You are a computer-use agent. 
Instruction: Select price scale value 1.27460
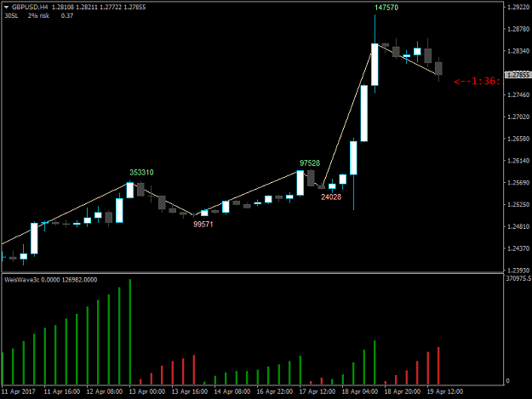pos(518,95)
